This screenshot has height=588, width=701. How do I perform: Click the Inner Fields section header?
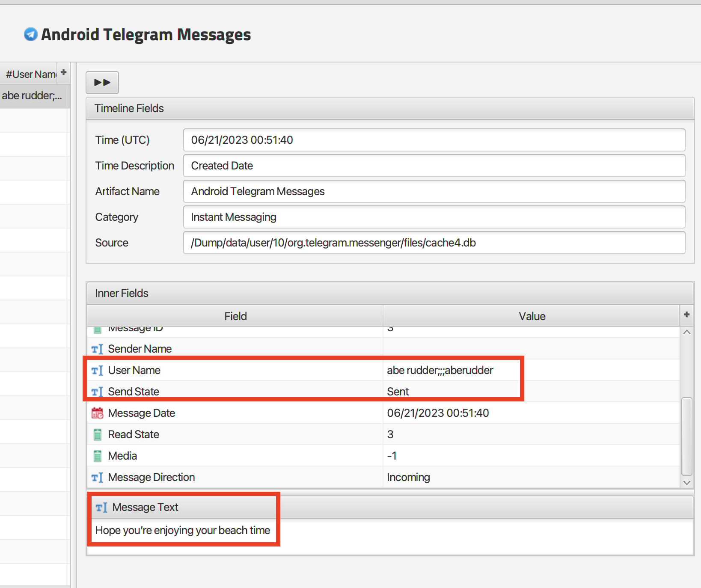point(390,293)
